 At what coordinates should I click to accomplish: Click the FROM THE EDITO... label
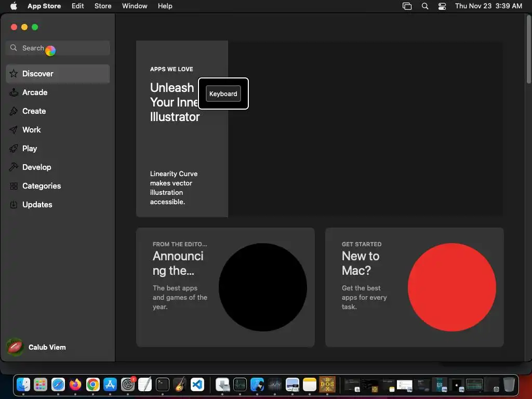pyautogui.click(x=179, y=244)
